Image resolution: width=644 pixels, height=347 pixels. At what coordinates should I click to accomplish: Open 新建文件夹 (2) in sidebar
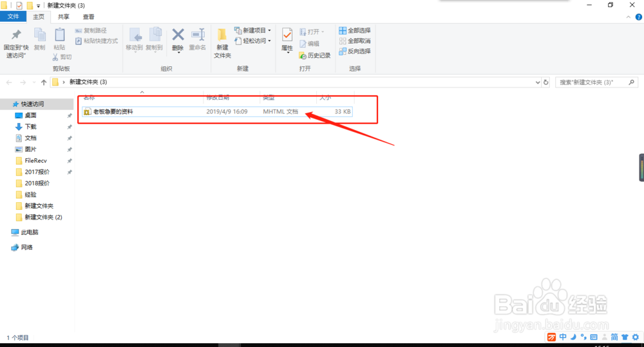click(x=43, y=217)
